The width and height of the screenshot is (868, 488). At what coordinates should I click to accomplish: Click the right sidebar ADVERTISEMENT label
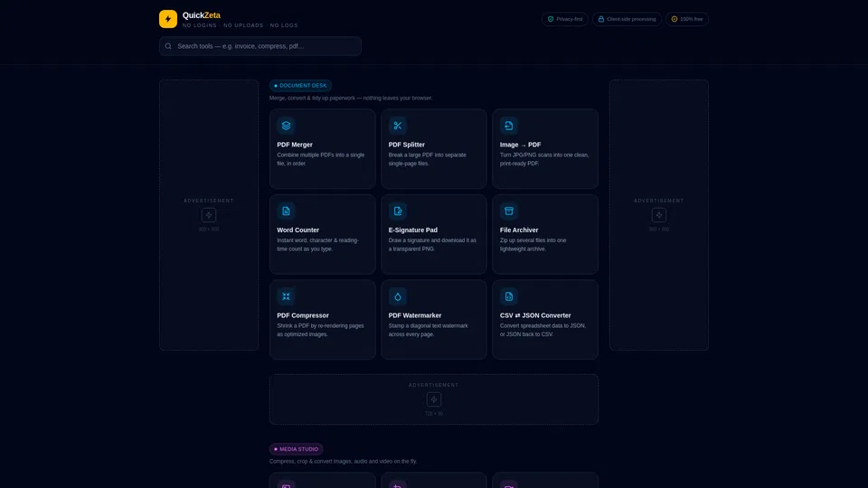click(x=659, y=201)
